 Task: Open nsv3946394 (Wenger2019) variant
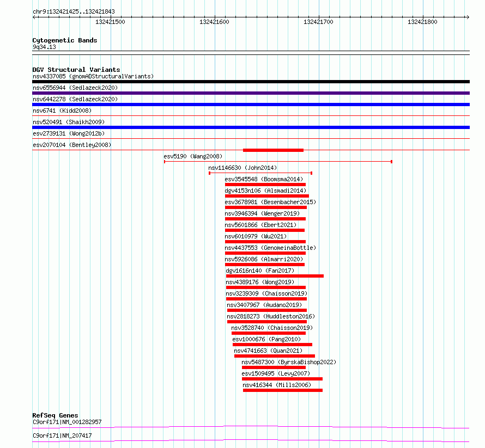(x=262, y=213)
